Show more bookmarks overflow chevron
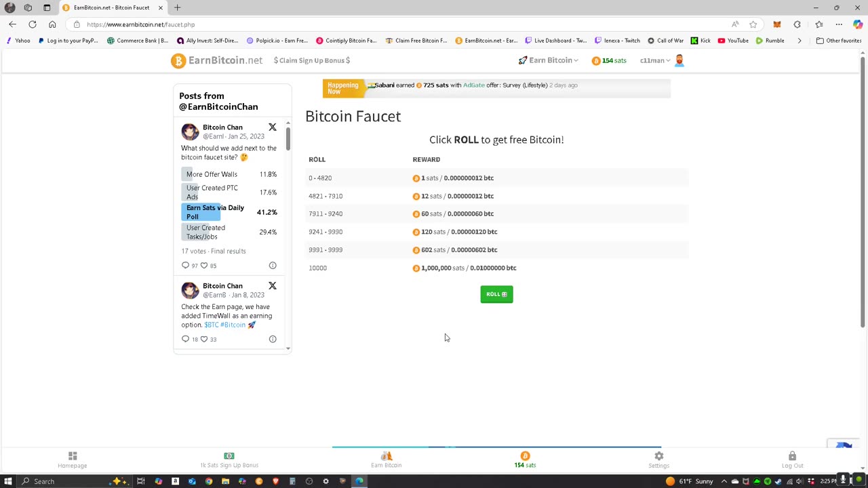The height and width of the screenshot is (488, 868). [x=800, y=41]
